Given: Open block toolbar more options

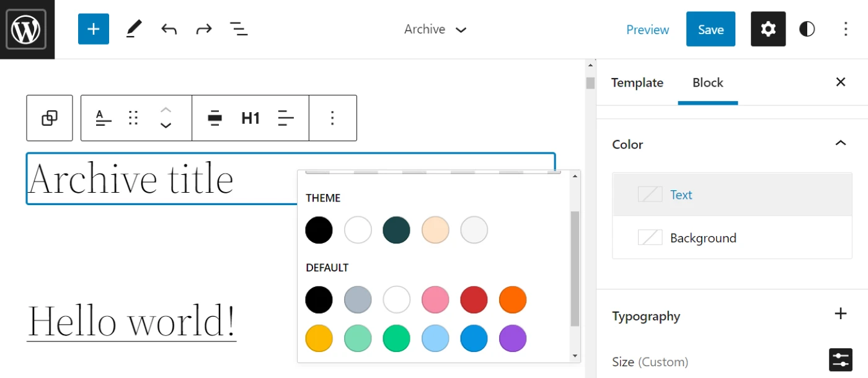Looking at the screenshot, I should [x=332, y=118].
